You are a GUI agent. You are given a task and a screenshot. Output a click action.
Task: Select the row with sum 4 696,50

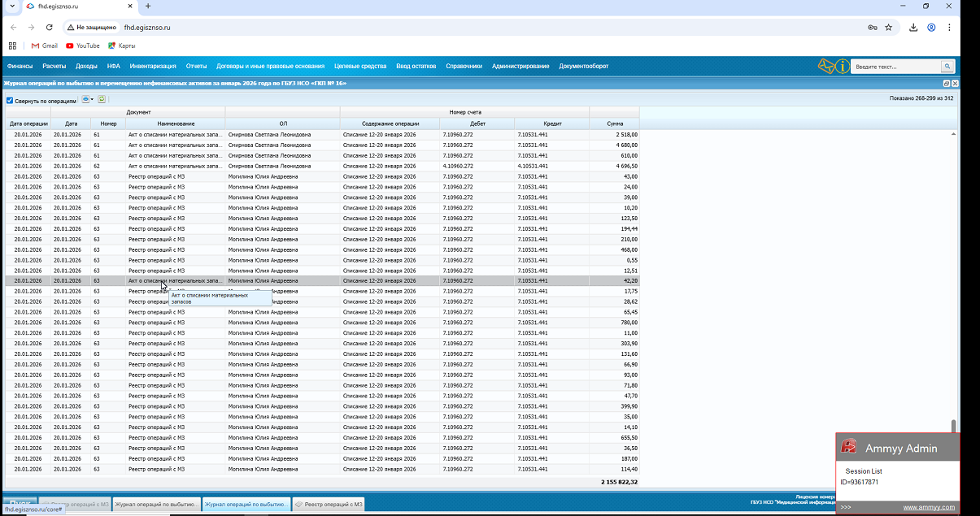click(323, 166)
